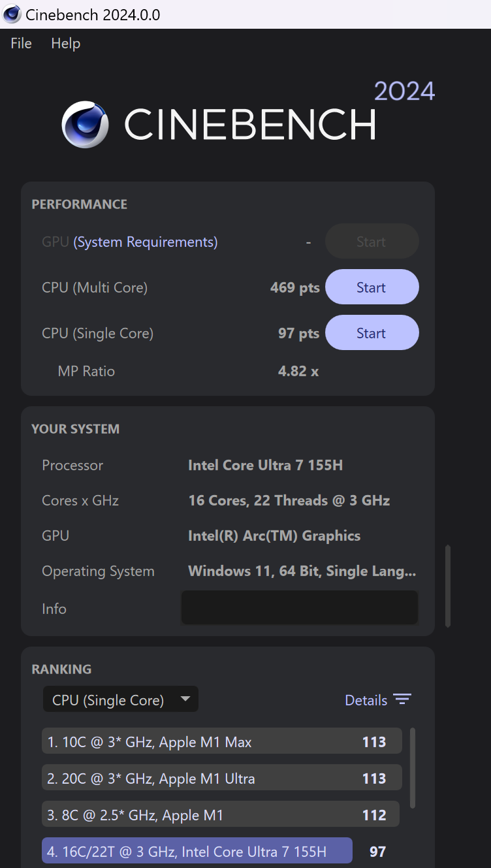491x868 pixels.
Task: Open the System Requirements link
Action: [x=146, y=242]
